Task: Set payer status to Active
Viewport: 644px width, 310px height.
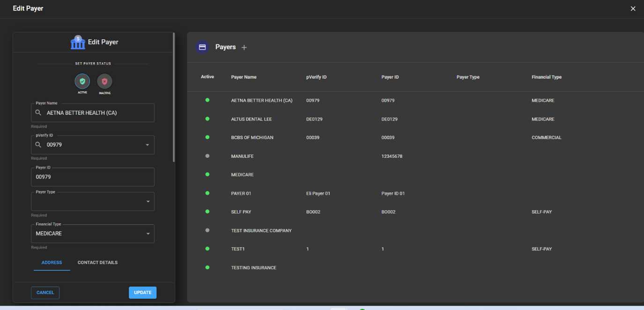Action: tap(82, 82)
